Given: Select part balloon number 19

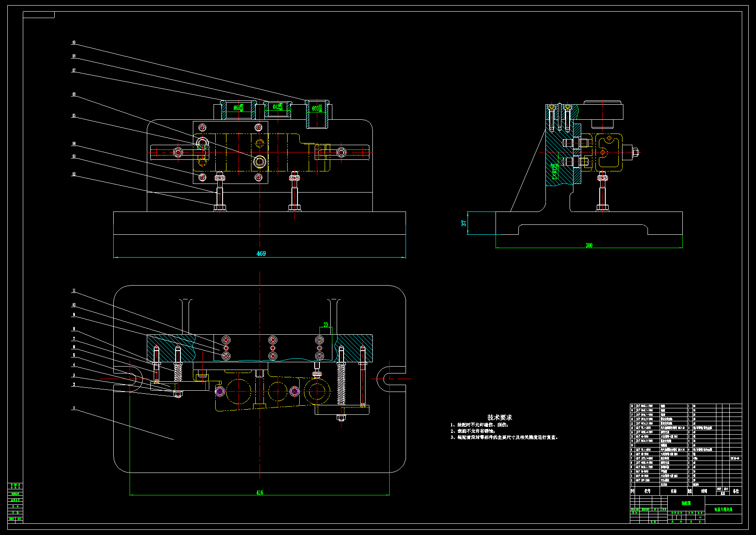Looking at the screenshot, I should coord(74,43).
